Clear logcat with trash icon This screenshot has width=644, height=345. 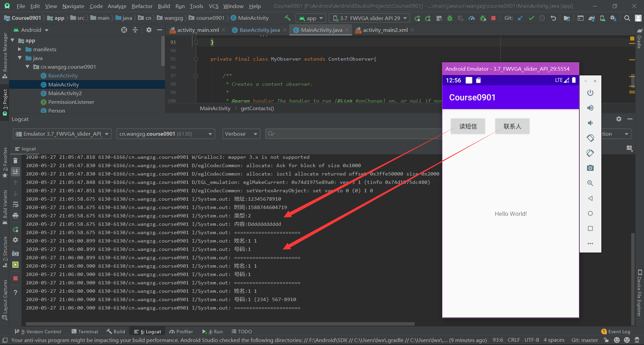pyautogui.click(x=15, y=160)
